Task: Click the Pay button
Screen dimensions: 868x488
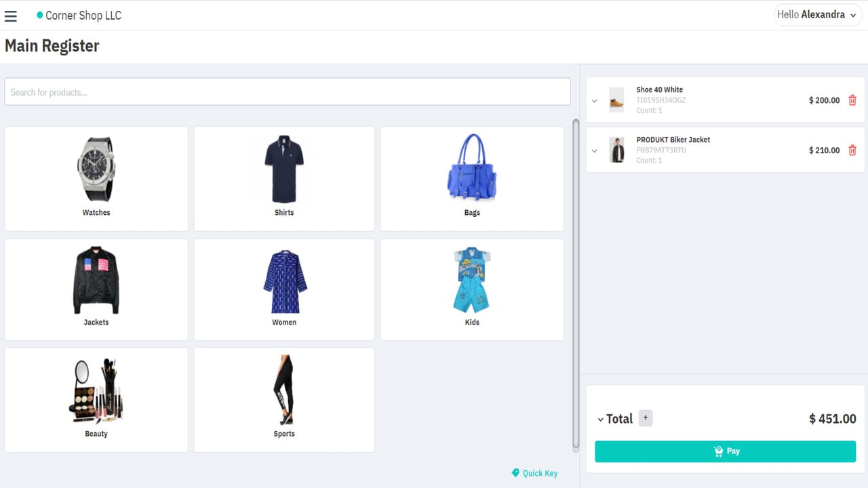Action: (x=726, y=451)
